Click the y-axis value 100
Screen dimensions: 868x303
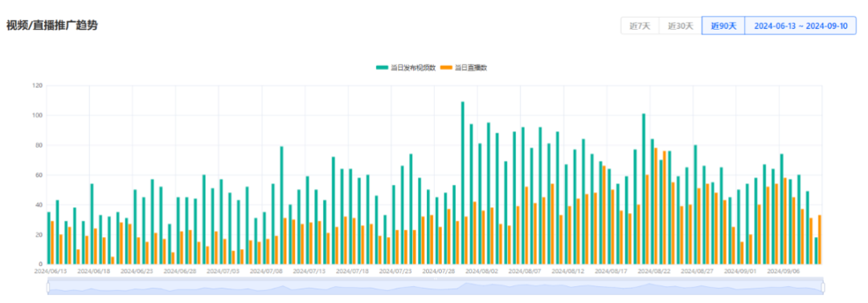coord(38,116)
